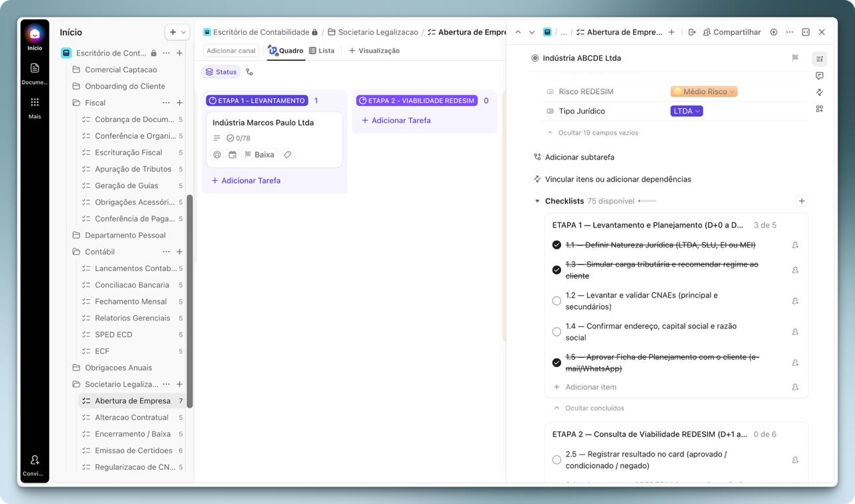Go to the previous task arrow

518,32
